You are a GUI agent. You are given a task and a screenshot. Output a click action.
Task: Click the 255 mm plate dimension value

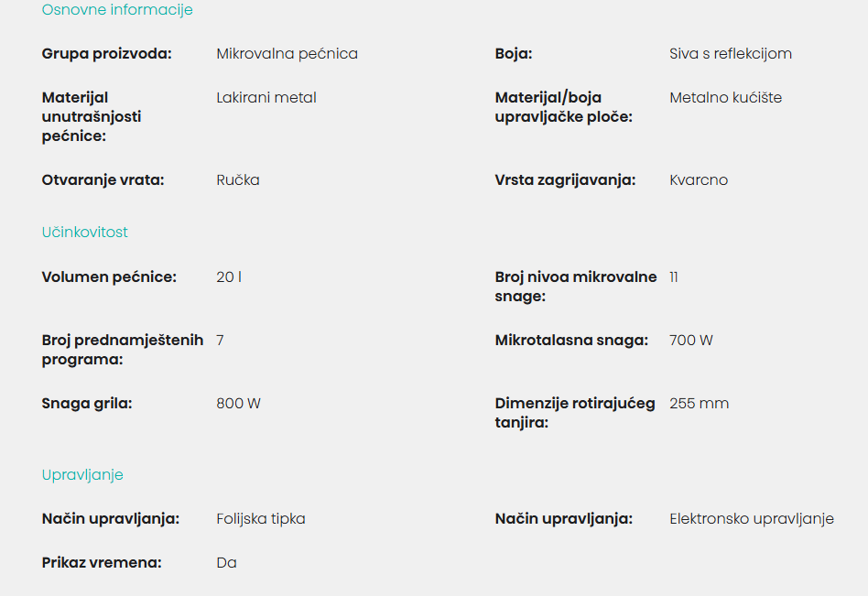pos(700,404)
